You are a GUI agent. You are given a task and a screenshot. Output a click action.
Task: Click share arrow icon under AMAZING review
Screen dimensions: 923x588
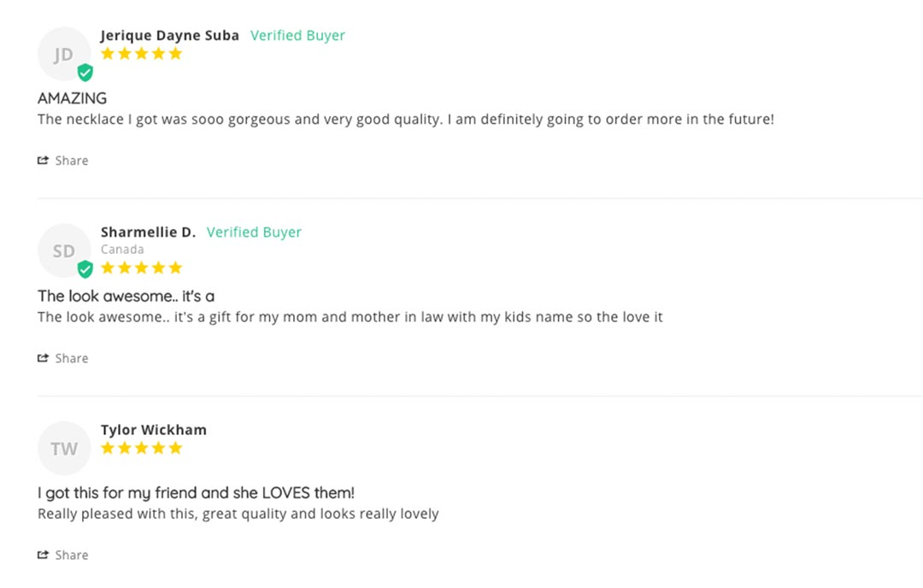coord(43,160)
